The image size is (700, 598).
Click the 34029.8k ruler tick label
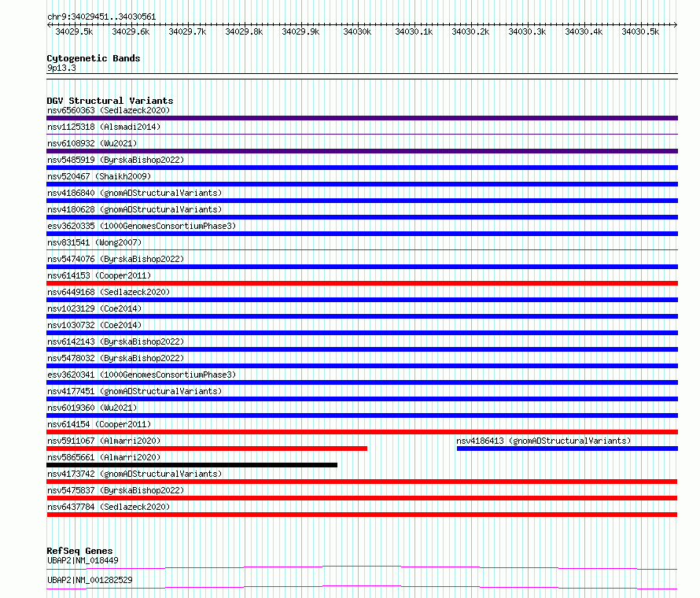[244, 31]
